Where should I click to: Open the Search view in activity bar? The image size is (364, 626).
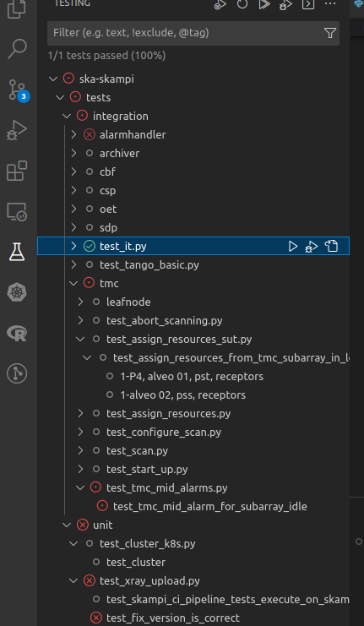click(17, 49)
